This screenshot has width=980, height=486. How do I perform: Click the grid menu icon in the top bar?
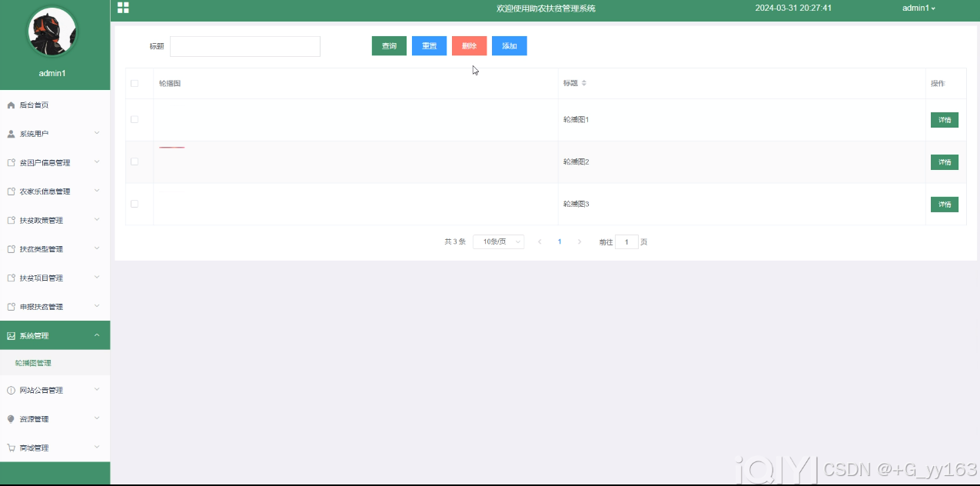click(x=123, y=8)
